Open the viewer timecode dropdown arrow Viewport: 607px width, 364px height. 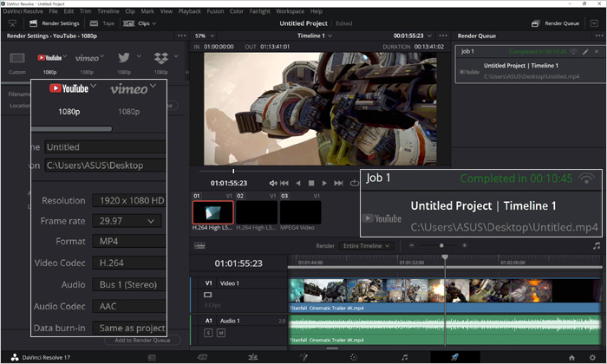(429, 36)
